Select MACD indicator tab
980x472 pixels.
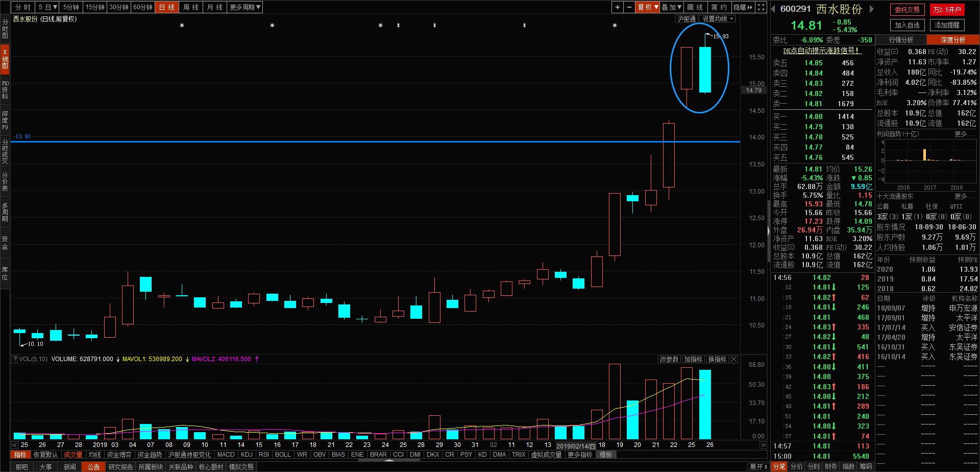click(x=226, y=455)
